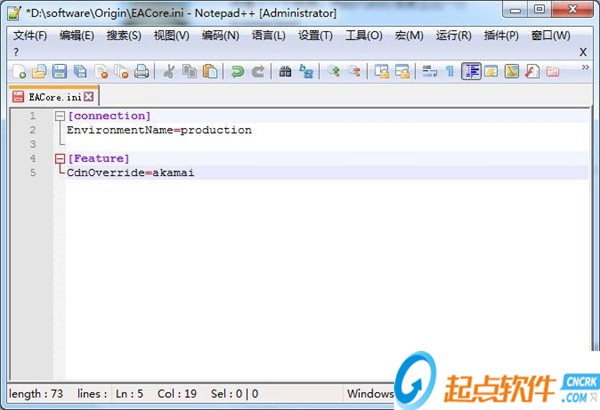Toggle synchronized horizontal scrolling icon

tap(402, 71)
